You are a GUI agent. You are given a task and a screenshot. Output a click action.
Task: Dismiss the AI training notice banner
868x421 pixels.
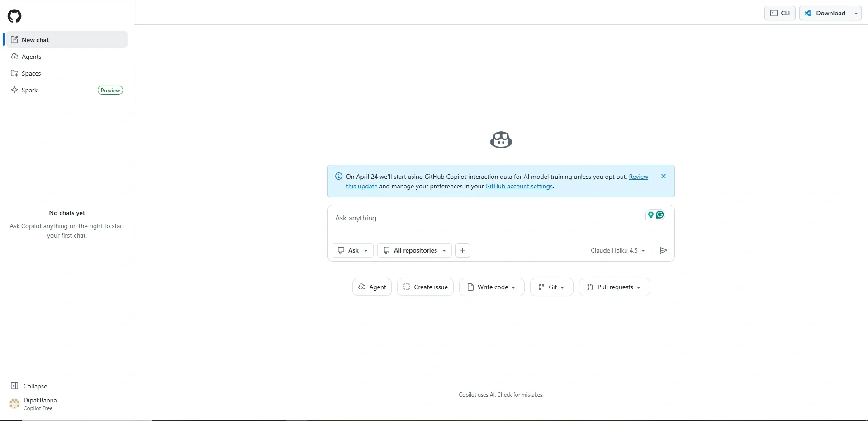(x=663, y=176)
